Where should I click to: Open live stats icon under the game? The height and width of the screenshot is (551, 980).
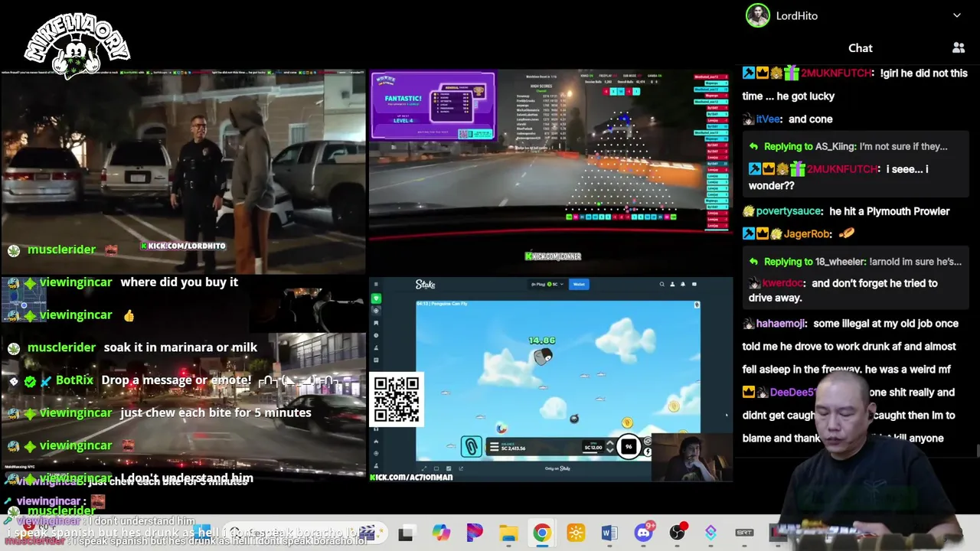click(x=449, y=468)
